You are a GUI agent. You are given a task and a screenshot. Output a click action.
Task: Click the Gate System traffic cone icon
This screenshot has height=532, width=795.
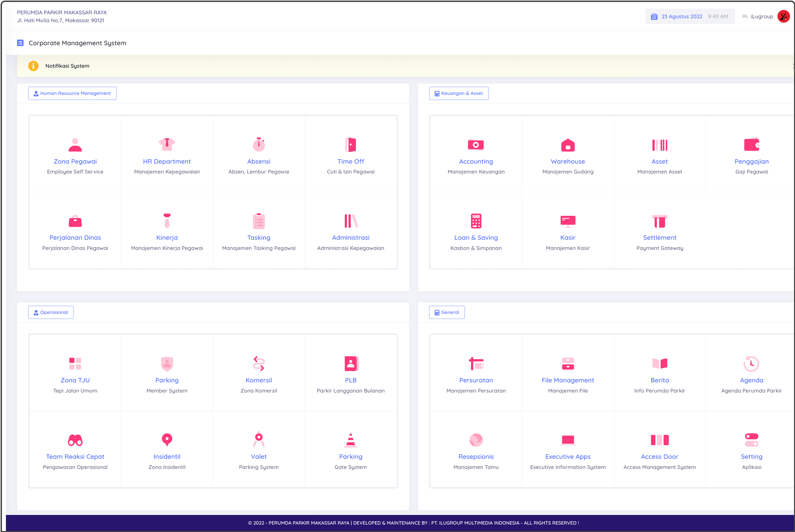(350, 440)
